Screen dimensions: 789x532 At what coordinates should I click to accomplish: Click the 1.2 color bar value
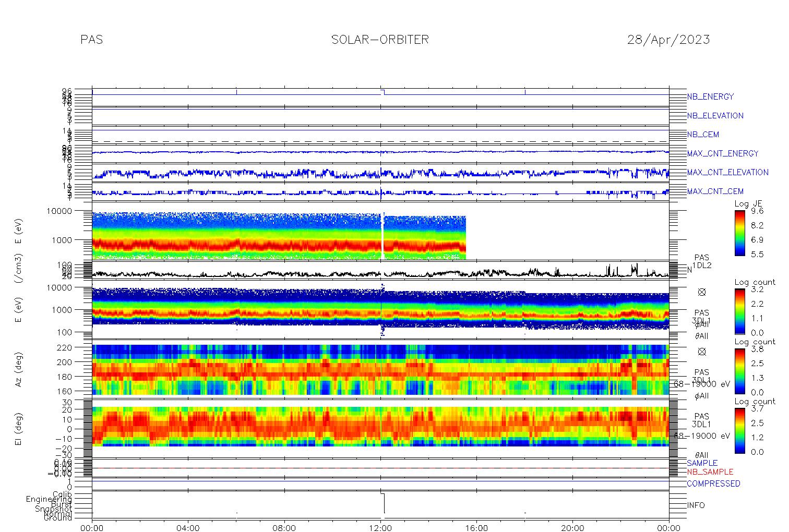click(757, 438)
